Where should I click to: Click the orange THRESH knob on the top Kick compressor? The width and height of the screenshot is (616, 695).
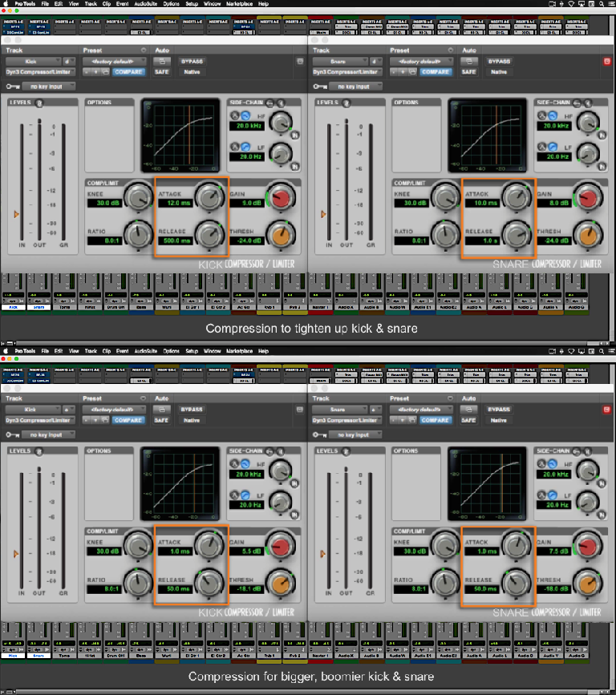280,234
